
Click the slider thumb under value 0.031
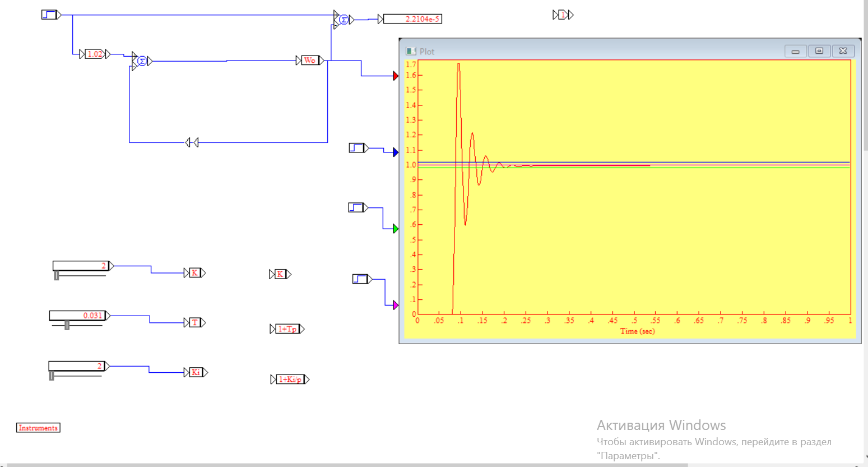[67, 325]
